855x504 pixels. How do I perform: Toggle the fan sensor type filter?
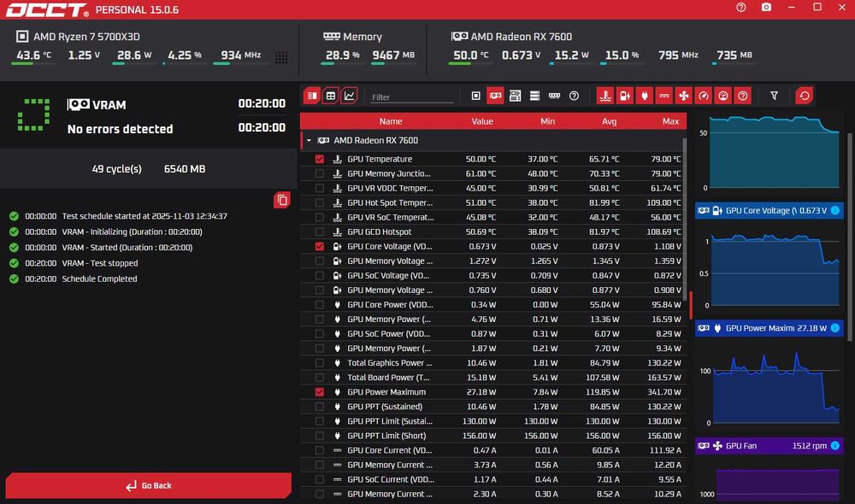(684, 96)
